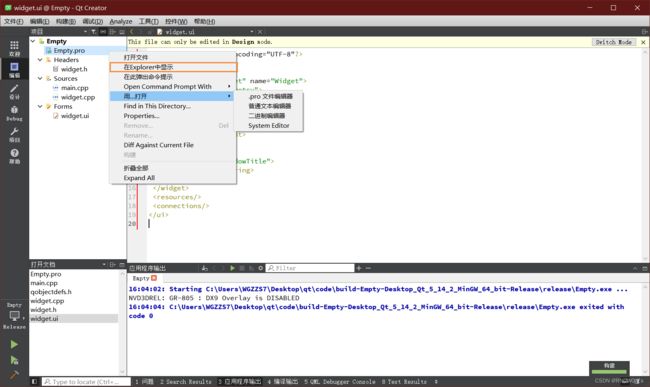Stop the running program in the output pane
Viewport: 650px width, 387px height.
point(242,268)
